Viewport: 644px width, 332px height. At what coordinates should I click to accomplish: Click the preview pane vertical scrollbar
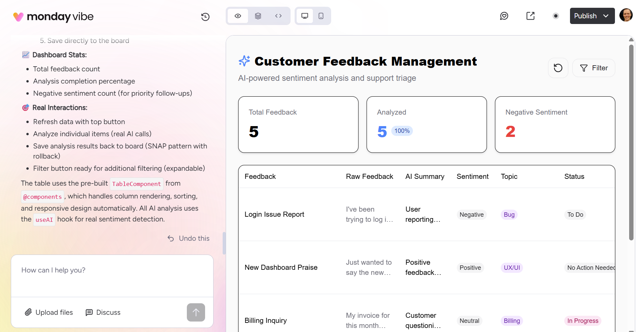click(x=631, y=142)
